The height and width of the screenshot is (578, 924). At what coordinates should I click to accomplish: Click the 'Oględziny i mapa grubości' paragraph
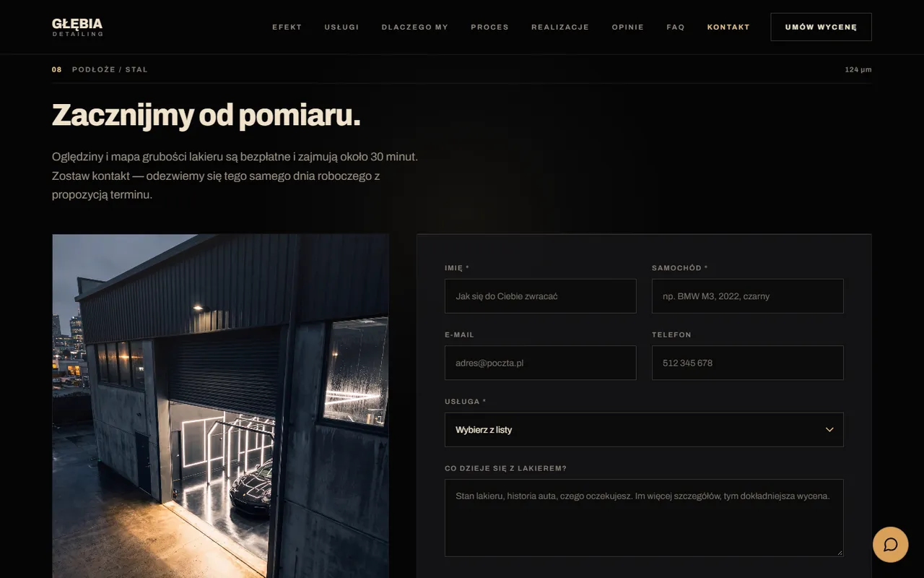tap(235, 176)
